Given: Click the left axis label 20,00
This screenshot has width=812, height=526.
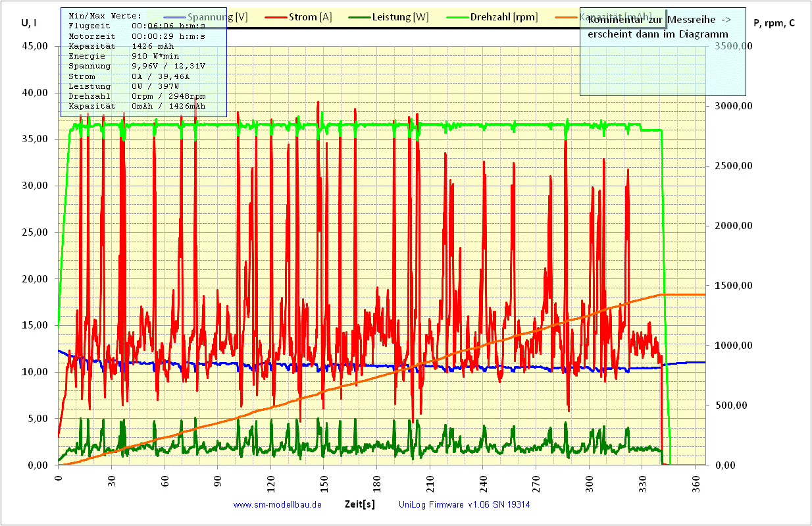Looking at the screenshot, I should point(35,279).
